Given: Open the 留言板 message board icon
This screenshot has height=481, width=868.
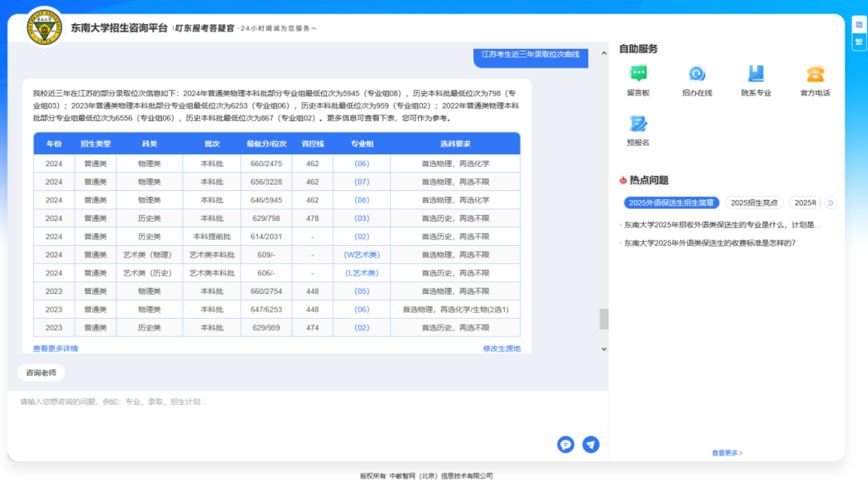Looking at the screenshot, I should point(638,74).
